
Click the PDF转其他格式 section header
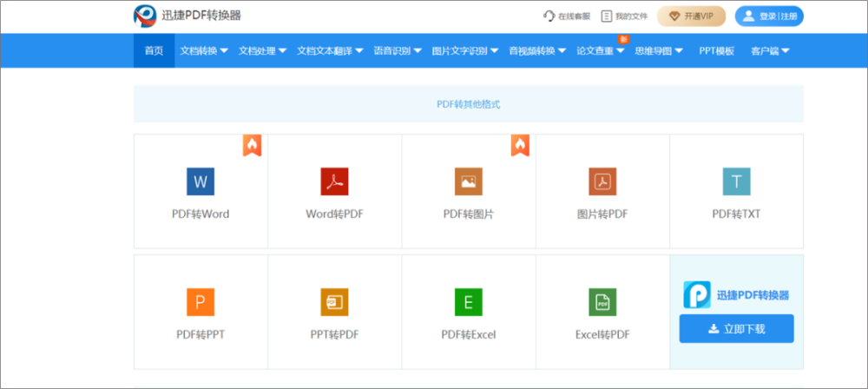tap(469, 103)
